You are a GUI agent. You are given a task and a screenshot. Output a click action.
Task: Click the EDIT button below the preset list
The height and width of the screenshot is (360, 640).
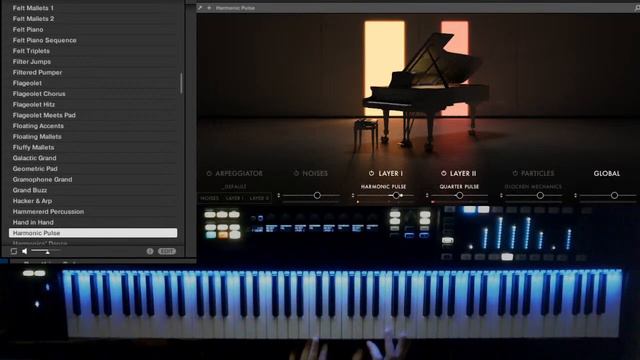167,251
